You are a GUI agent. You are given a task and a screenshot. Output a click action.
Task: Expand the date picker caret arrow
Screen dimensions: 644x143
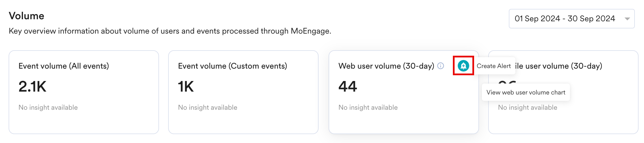point(627,19)
